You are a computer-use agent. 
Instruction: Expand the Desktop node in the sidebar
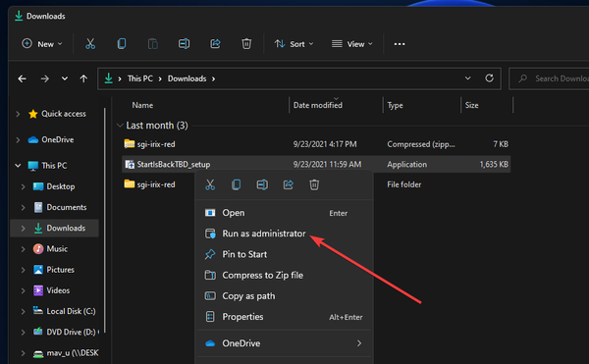23,186
